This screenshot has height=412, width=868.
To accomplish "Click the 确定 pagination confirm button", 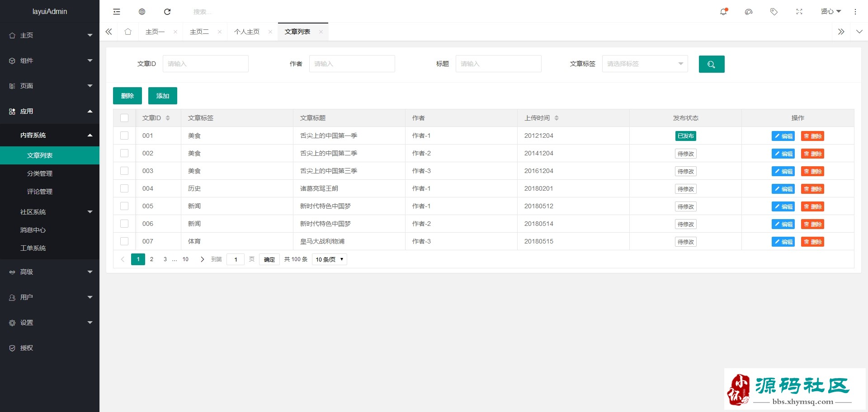I will [269, 259].
